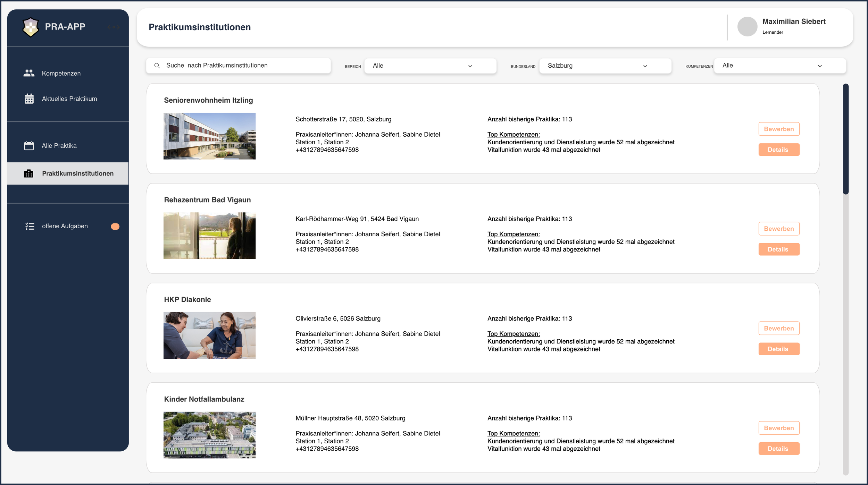Open Maximilian Siebert's avatar circle
The image size is (868, 485).
747,27
